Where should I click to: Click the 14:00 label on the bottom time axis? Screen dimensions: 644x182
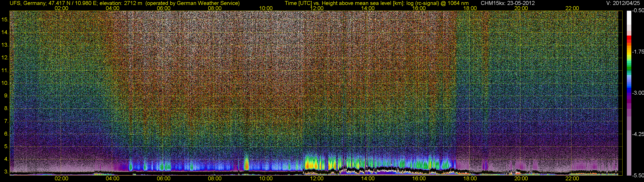click(x=368, y=179)
